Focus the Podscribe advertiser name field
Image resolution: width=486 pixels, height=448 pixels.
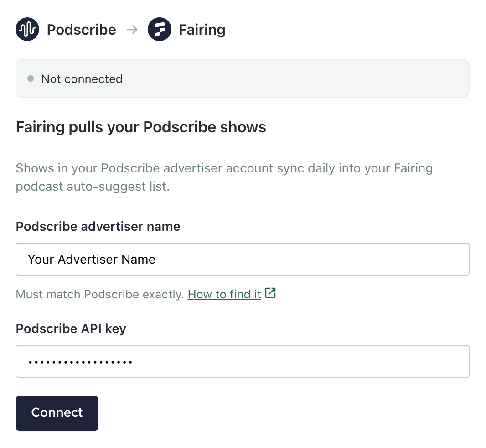243,259
